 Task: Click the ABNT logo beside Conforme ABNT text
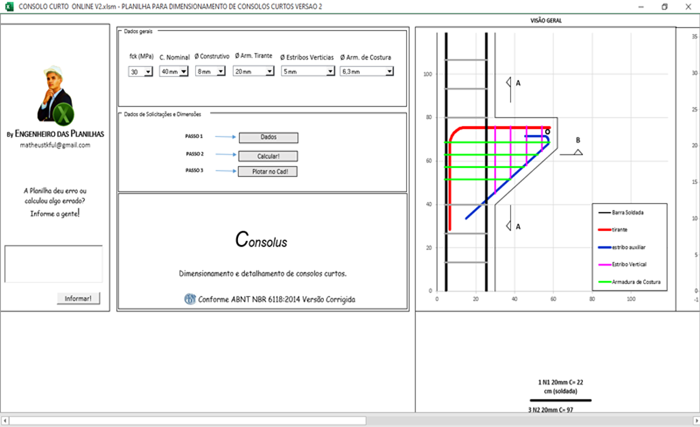coord(190,298)
